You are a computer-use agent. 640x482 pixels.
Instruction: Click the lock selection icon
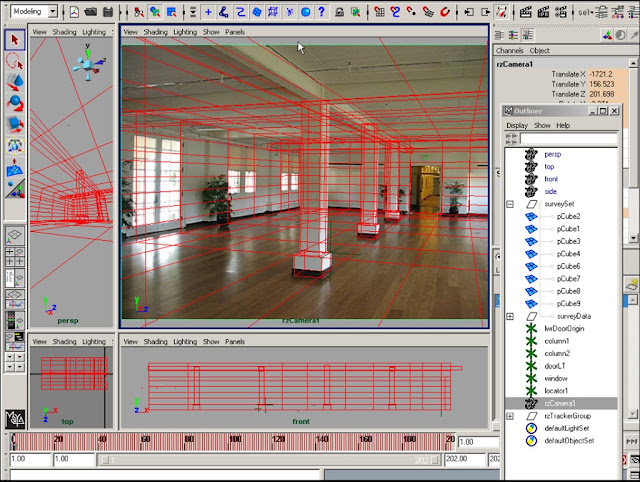[339, 12]
